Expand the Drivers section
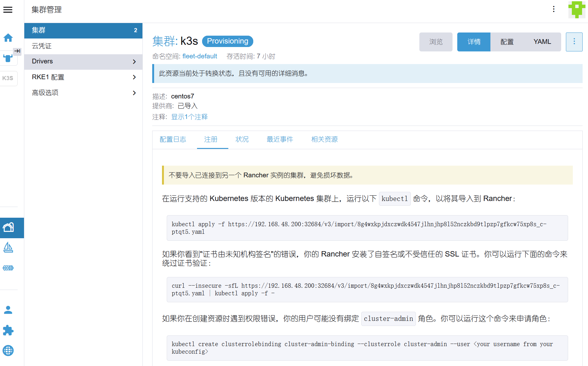The image size is (588, 366). coord(83,62)
